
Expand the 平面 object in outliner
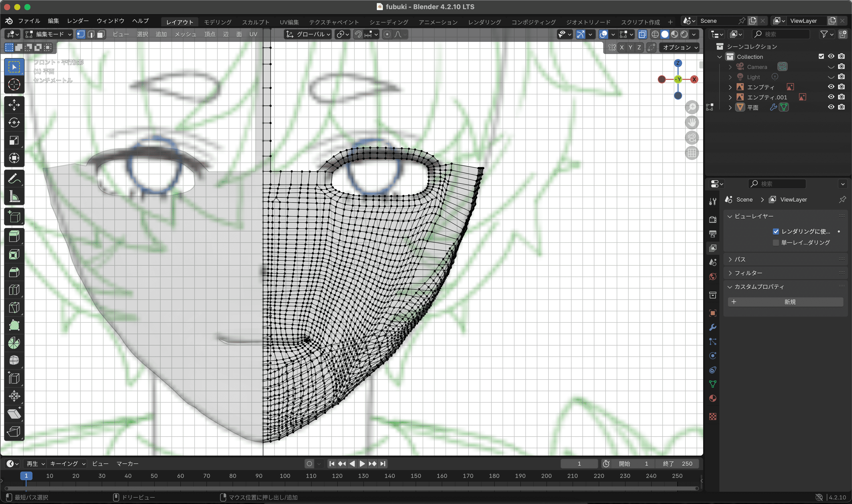click(x=730, y=107)
